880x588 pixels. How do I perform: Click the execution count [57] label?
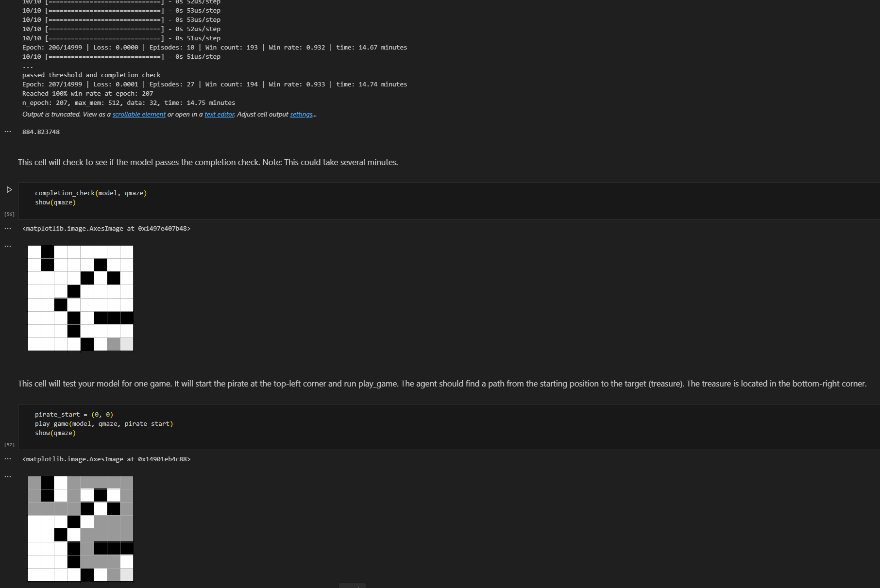(9, 445)
